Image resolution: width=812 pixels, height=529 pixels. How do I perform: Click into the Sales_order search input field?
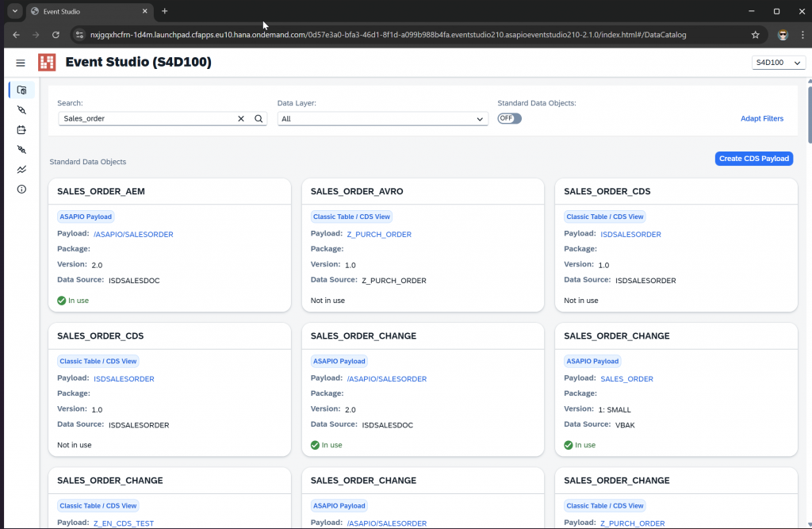pyautogui.click(x=147, y=118)
